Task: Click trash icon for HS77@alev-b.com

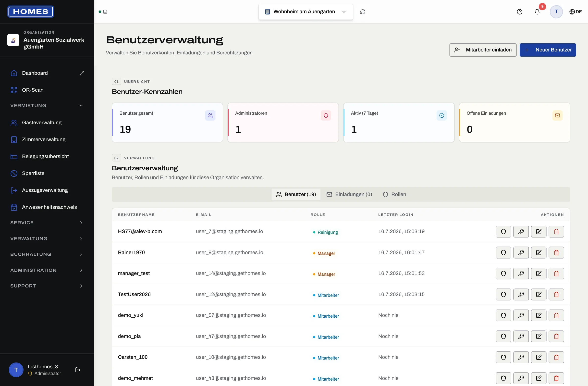Action: coord(556,231)
